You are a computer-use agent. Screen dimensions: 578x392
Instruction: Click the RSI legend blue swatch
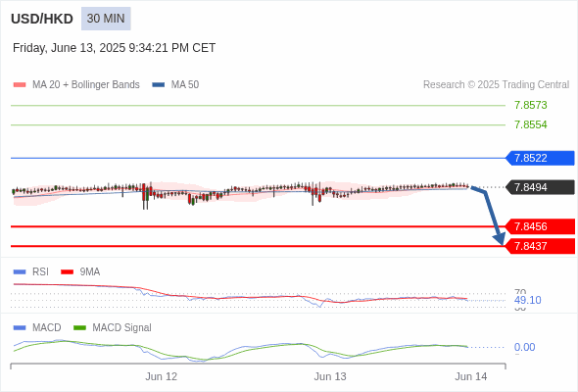click(20, 272)
